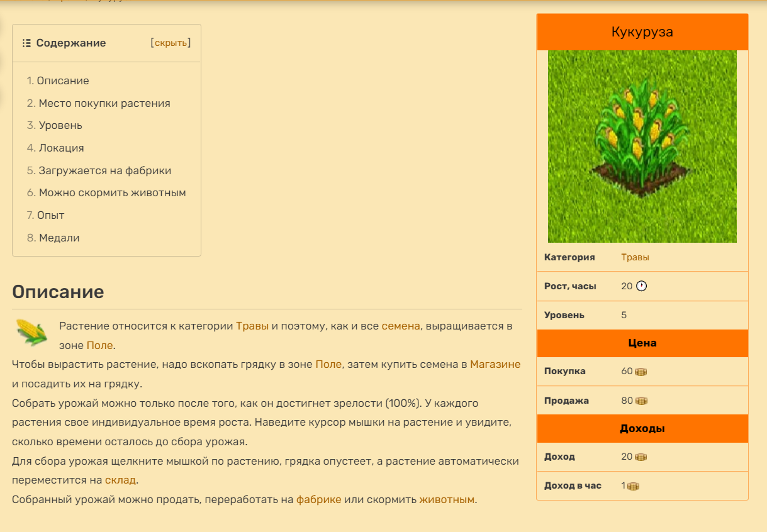The width and height of the screenshot is (767, 532).
Task: Jump to Место покупки растения section
Action: point(99,103)
